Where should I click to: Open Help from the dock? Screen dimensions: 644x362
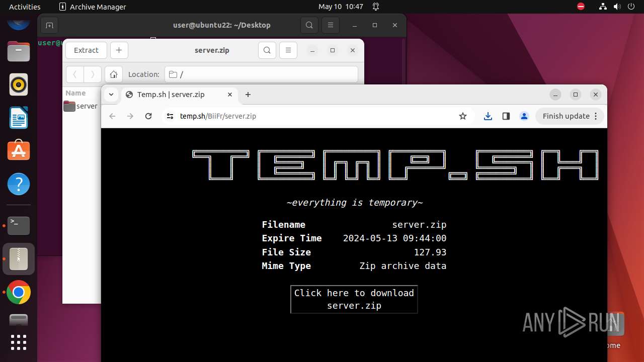coord(19,184)
